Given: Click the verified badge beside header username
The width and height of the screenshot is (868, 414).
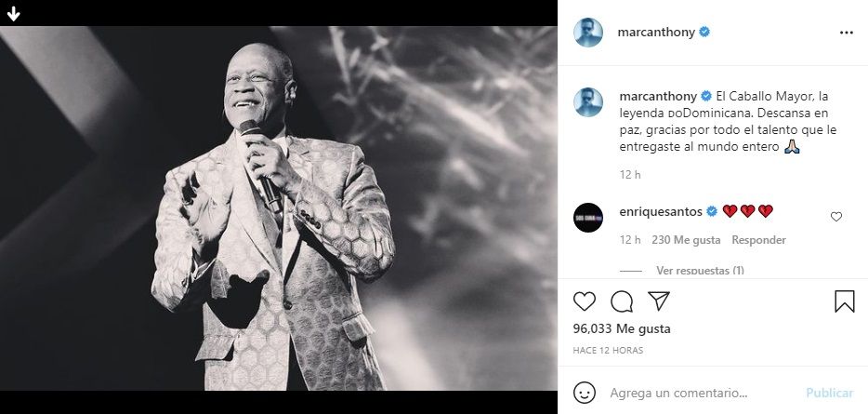Looking at the screenshot, I should click(704, 32).
